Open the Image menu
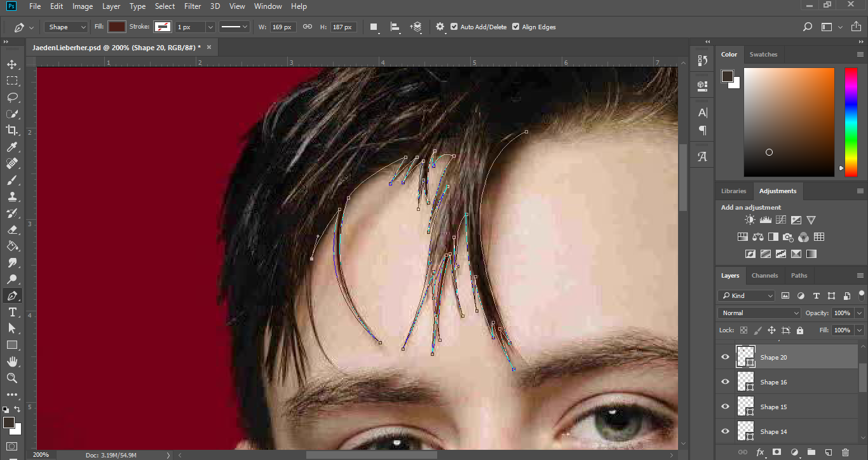 coord(83,6)
